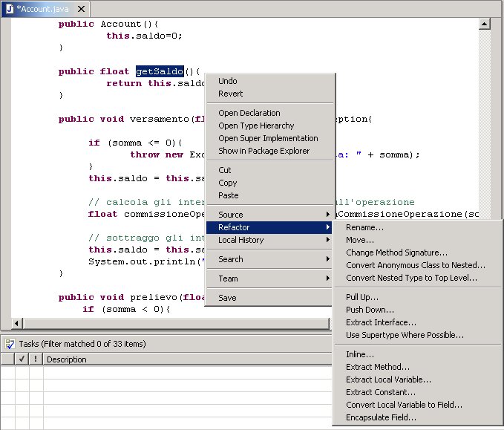Image resolution: width=504 pixels, height=430 pixels.
Task: Click '// calcola gli inter' comment
Action: (146, 202)
